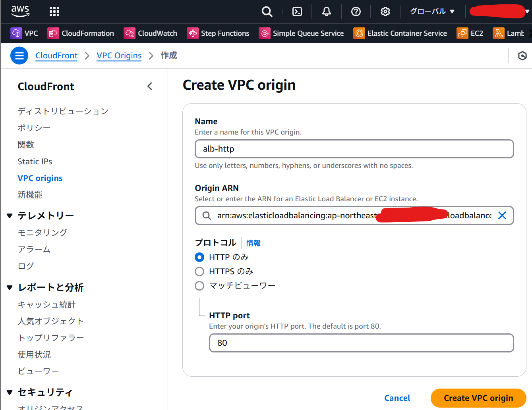This screenshot has height=410, width=532.
Task: Open the services grid menu
Action: (x=54, y=12)
